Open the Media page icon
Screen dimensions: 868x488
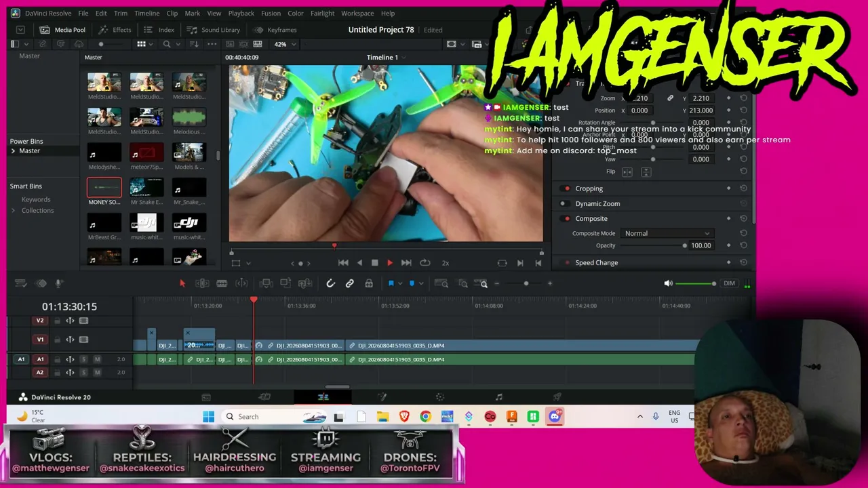[x=206, y=397]
